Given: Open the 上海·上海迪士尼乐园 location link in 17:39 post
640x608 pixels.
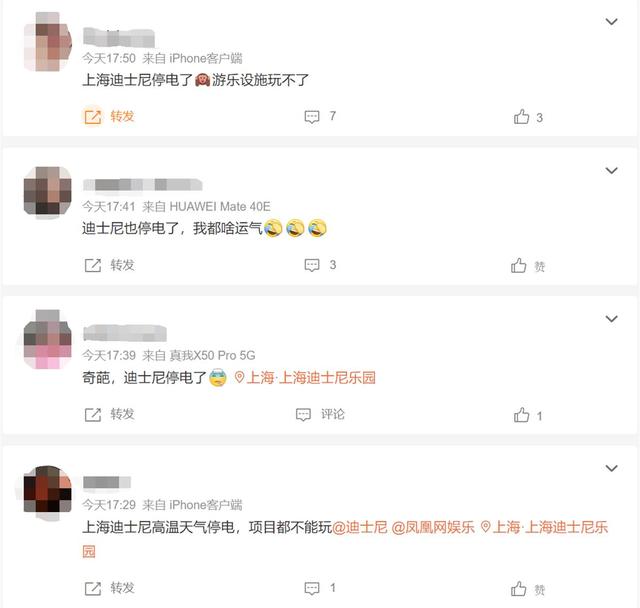Looking at the screenshot, I should [x=305, y=377].
